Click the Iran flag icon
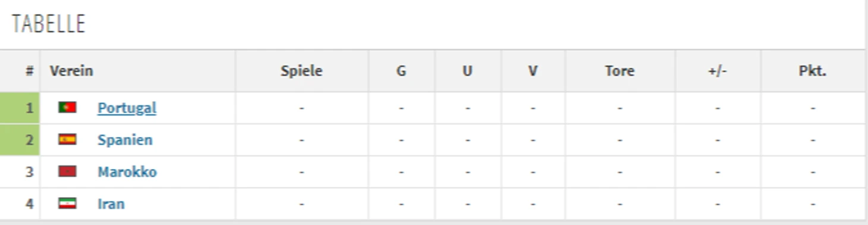 pyautogui.click(x=67, y=204)
